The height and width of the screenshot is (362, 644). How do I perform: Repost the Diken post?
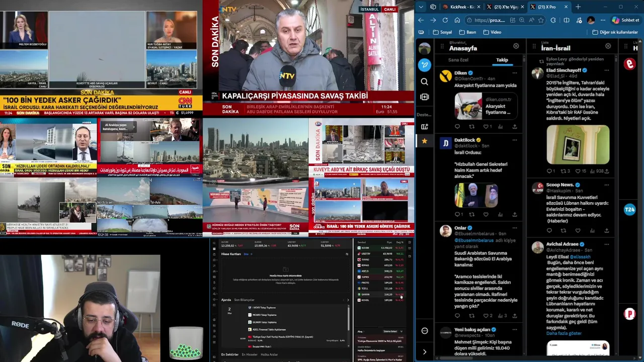pos(471,127)
